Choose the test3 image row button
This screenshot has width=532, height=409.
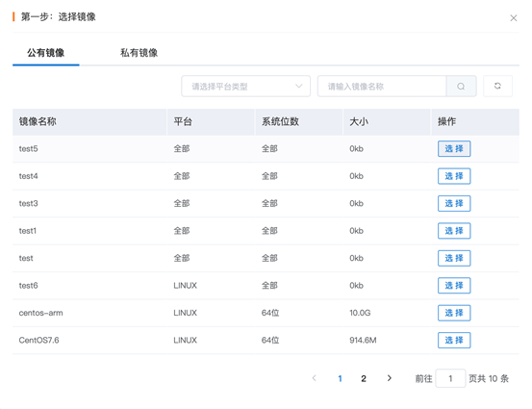pos(454,203)
